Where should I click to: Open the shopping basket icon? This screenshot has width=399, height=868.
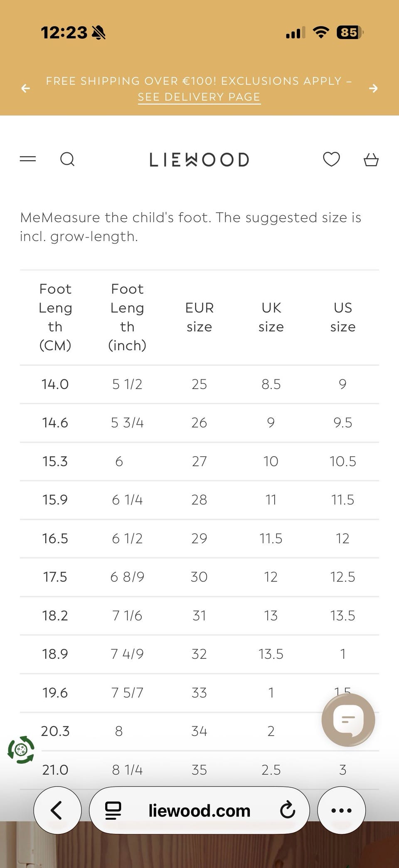[371, 159]
